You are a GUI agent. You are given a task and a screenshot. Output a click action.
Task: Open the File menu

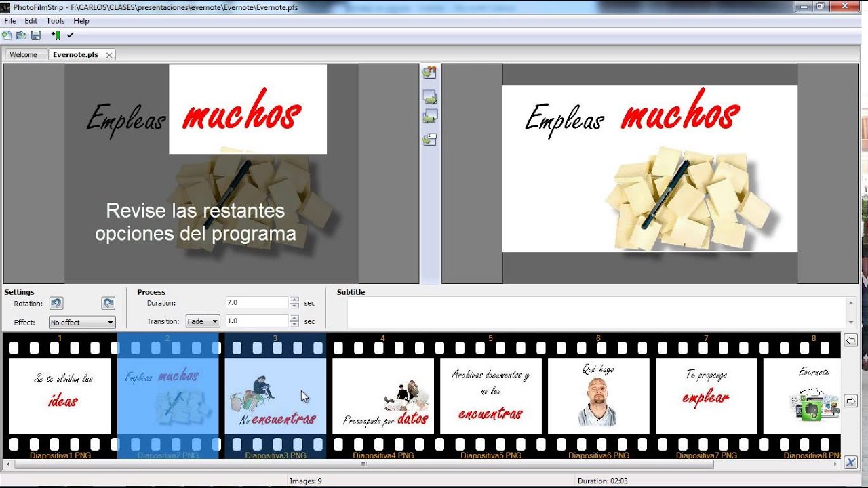[x=10, y=21]
